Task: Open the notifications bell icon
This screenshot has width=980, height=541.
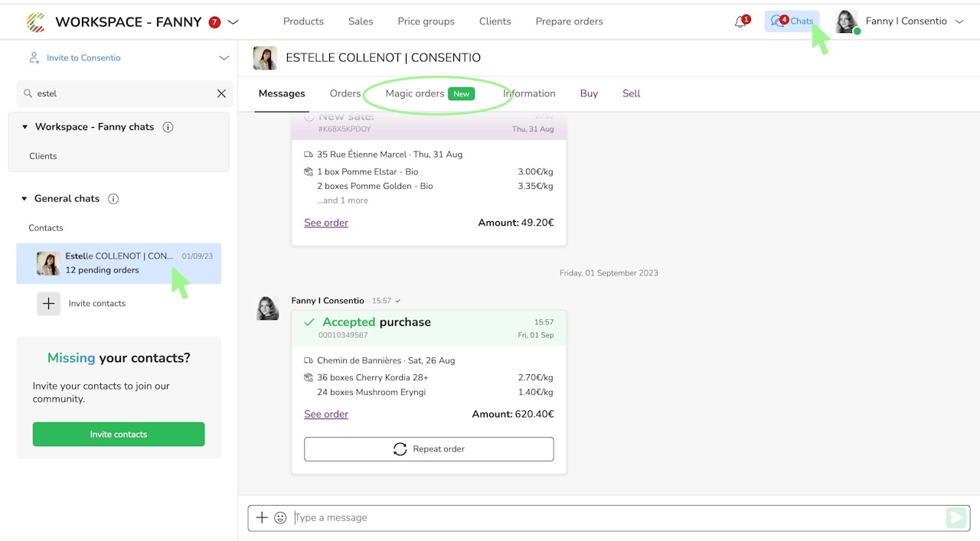Action: point(740,21)
